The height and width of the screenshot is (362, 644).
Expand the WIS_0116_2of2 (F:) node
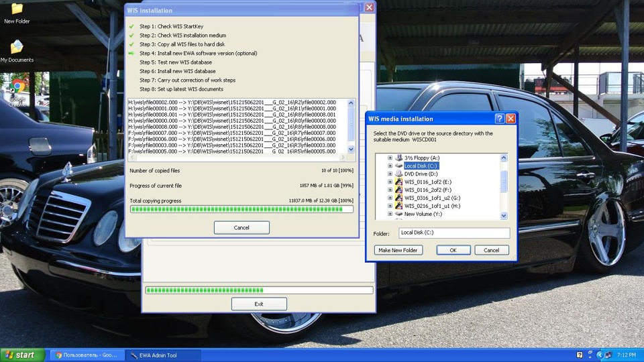coord(390,190)
